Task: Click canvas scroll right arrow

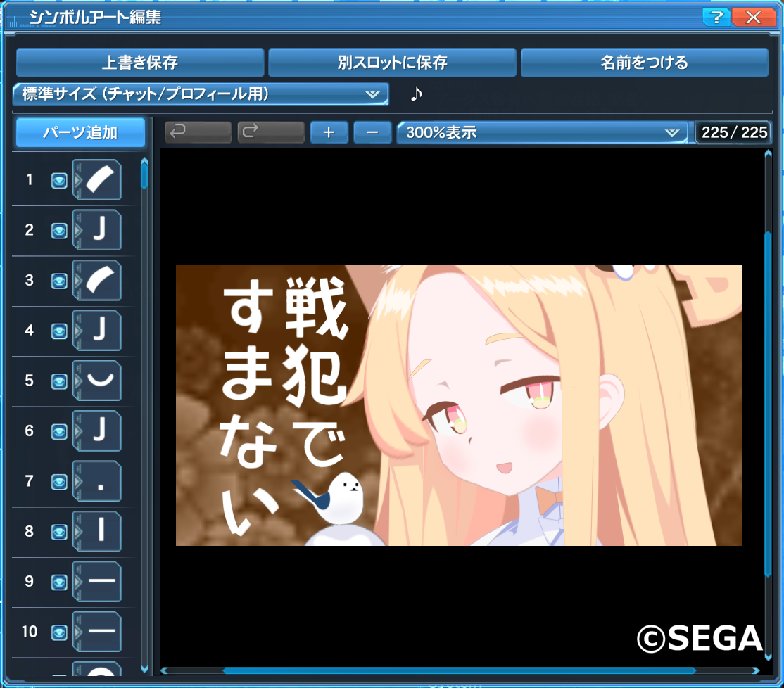Action: point(756,670)
